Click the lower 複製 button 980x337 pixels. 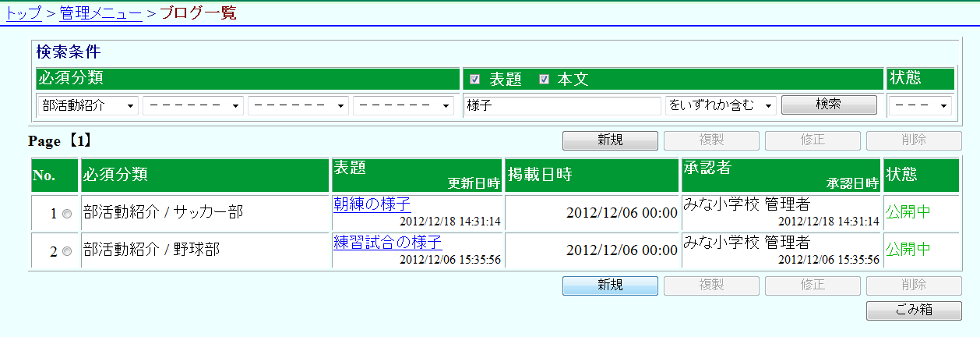point(711,286)
